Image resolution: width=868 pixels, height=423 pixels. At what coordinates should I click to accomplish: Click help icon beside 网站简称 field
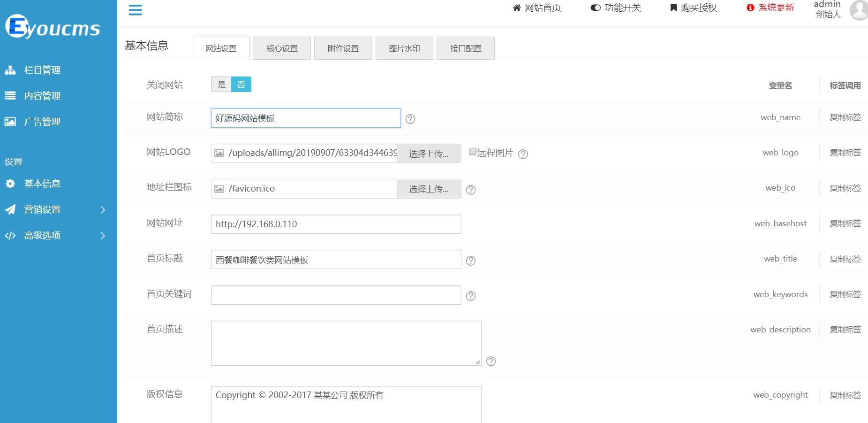click(410, 119)
